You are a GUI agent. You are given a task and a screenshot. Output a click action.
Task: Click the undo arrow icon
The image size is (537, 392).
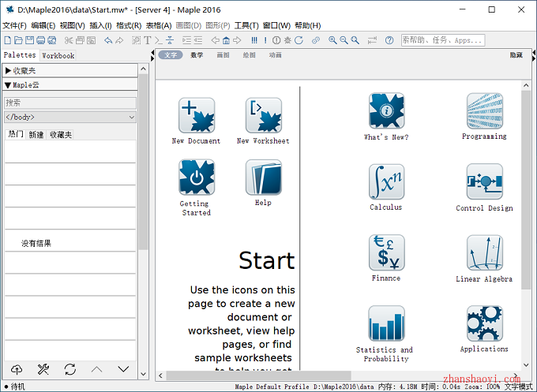tap(108, 40)
